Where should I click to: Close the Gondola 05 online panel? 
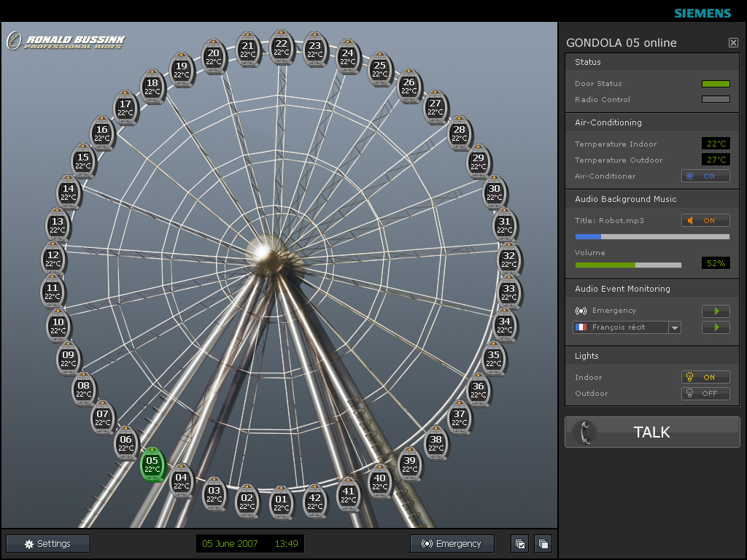733,43
